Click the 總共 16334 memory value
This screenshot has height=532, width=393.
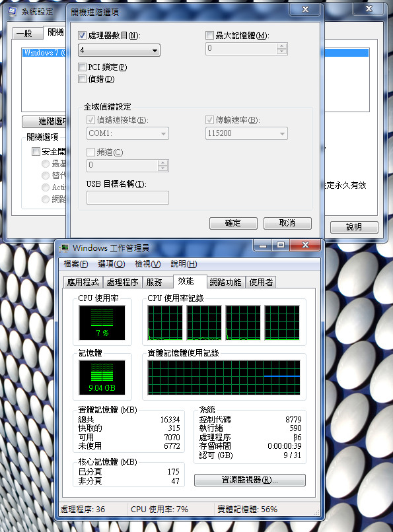pos(170,420)
